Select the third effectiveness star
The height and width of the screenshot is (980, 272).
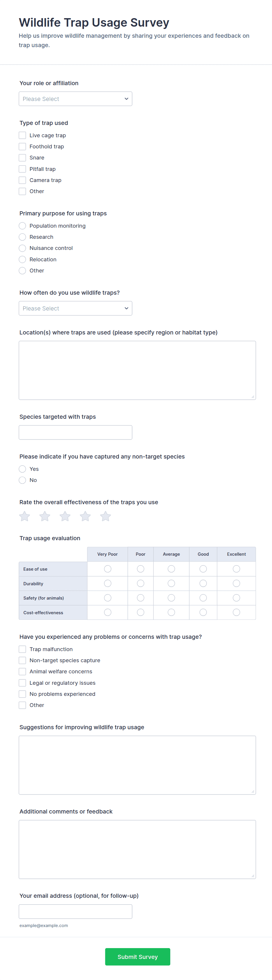click(x=65, y=516)
